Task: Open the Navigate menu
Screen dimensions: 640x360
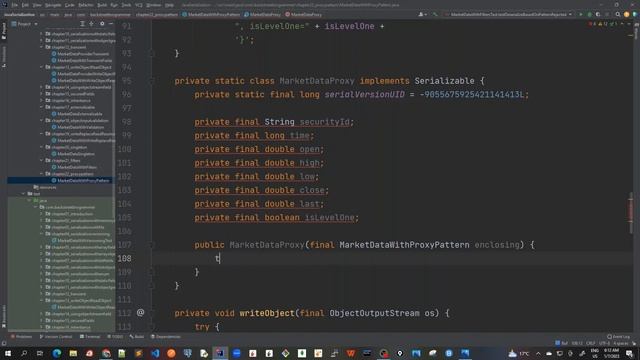Action: tap(53, 5)
